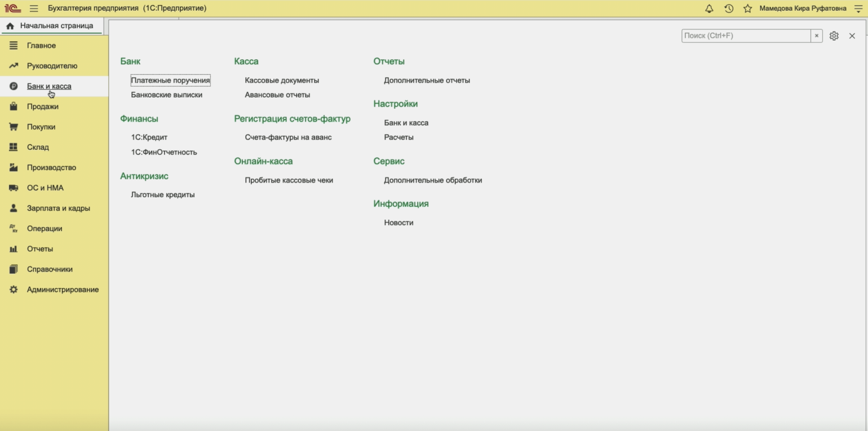Click the Производство factory icon
868x431 pixels.
(14, 167)
